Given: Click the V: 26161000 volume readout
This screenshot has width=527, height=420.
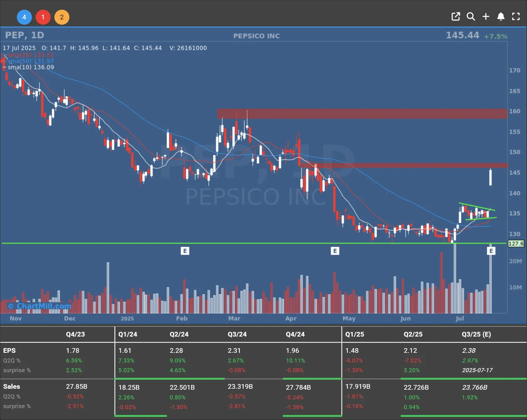Looking at the screenshot, I should tap(188, 48).
